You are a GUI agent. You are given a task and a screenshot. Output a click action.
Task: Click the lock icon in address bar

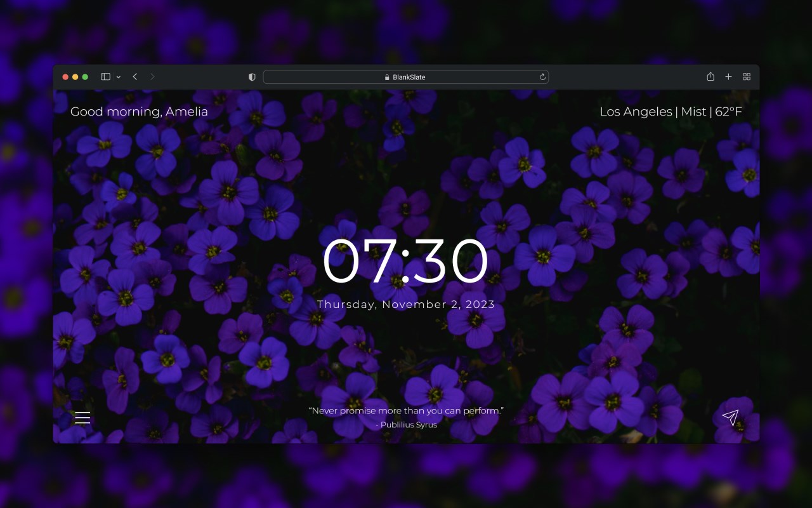(x=387, y=77)
